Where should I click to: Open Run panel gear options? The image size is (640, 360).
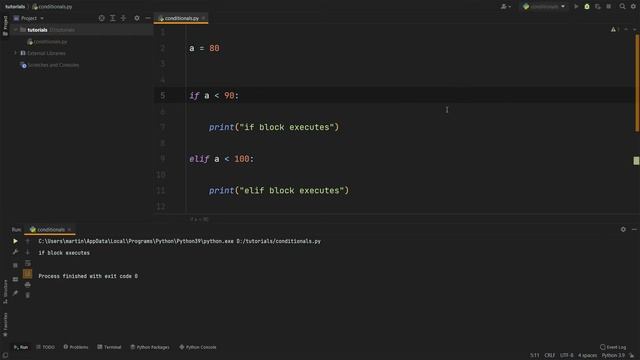tap(623, 229)
